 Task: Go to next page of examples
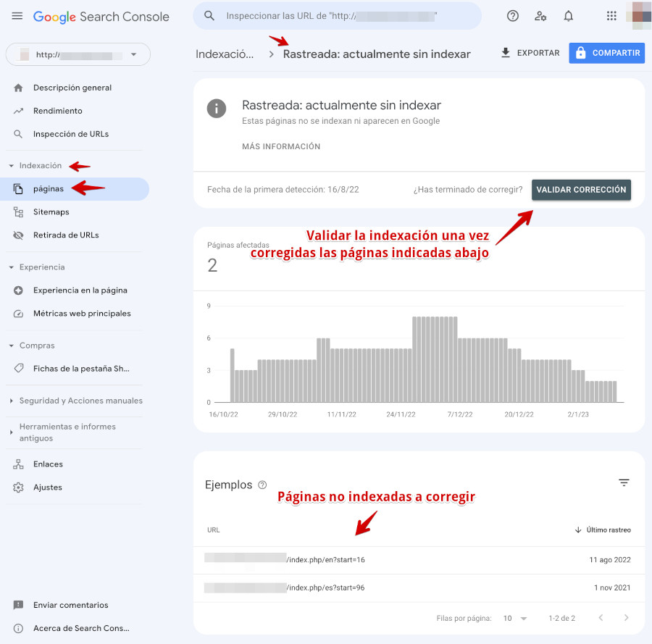(x=626, y=618)
